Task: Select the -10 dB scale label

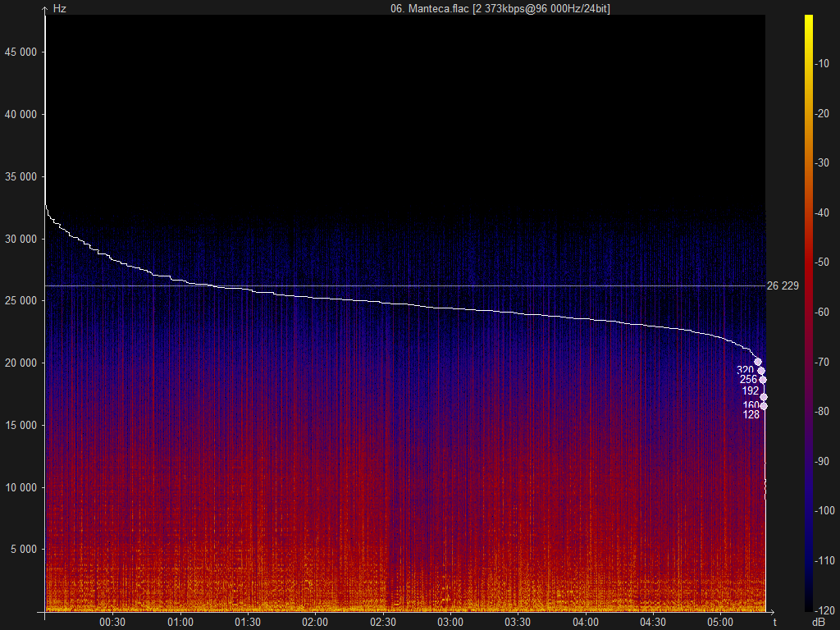Action: 822,63
